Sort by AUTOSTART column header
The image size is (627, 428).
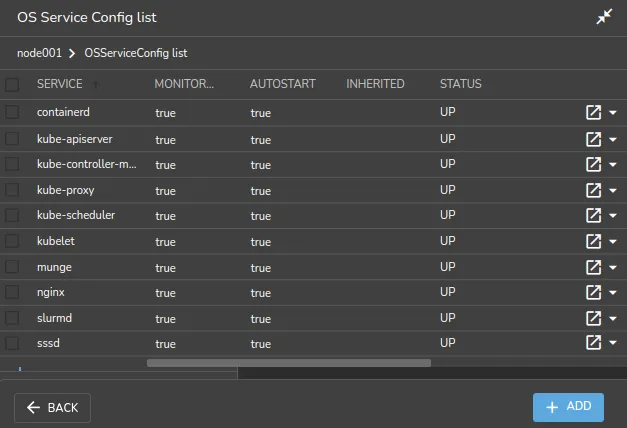[283, 84]
